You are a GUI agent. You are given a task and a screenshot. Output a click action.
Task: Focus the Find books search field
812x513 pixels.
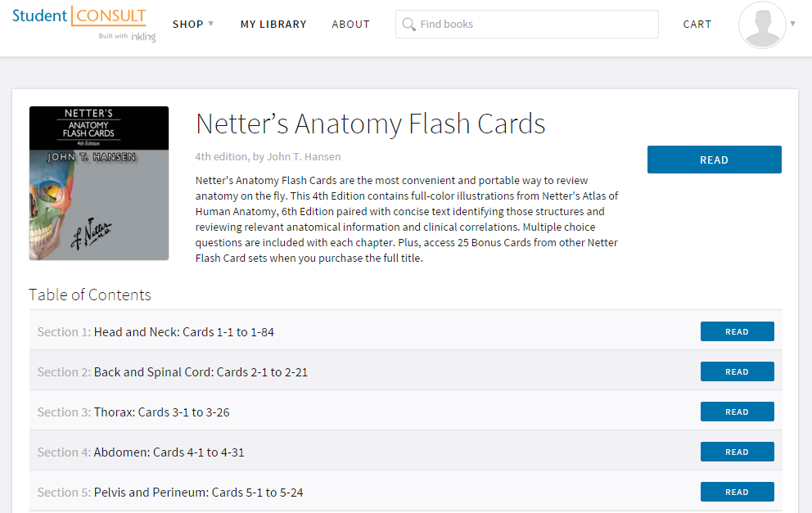pyautogui.click(x=536, y=25)
